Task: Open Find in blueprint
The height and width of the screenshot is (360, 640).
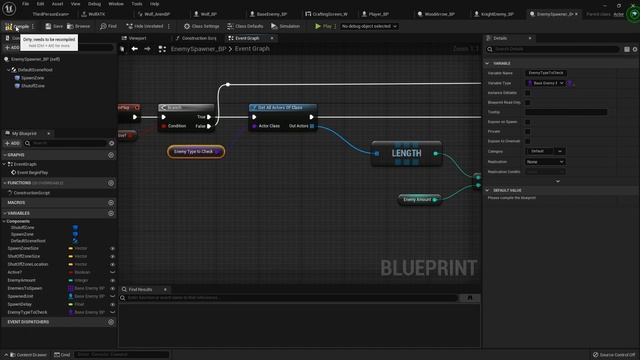Action: 108,26
